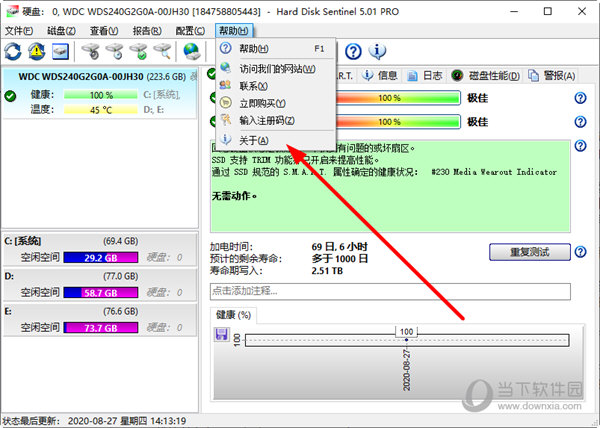This screenshot has height=428, width=600.
Task: Click the save floppy icon on health graph
Action: [x=222, y=334]
